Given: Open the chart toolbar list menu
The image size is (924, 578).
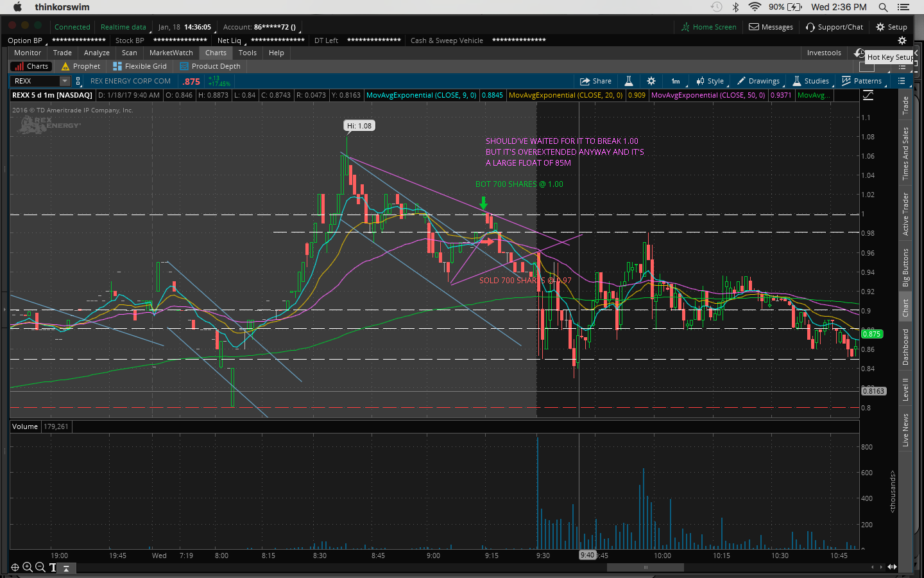Looking at the screenshot, I should (x=902, y=81).
